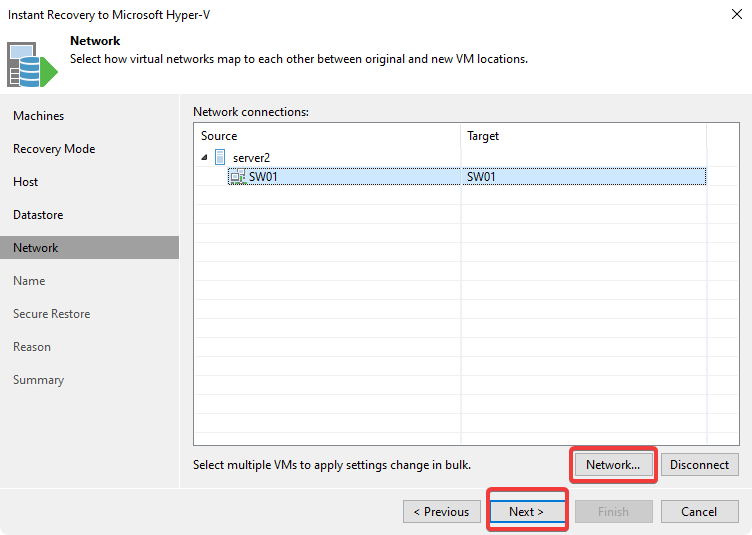Click the Hyper-V recovery wizard header icon
752x535 pixels.
[x=32, y=64]
